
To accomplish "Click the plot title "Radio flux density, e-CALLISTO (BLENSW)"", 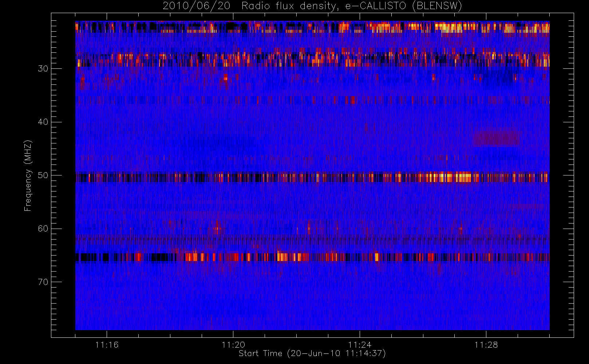I will tap(352, 6).
